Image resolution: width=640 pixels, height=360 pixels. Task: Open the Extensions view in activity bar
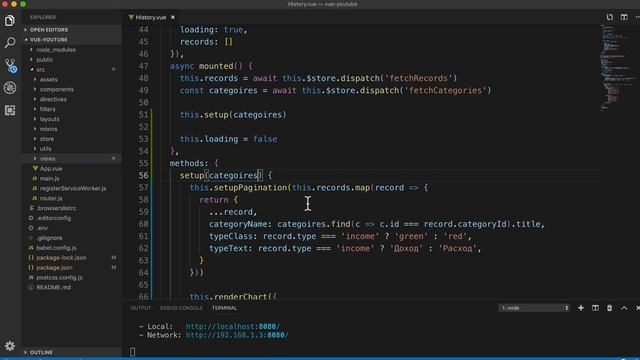click(x=10, y=110)
